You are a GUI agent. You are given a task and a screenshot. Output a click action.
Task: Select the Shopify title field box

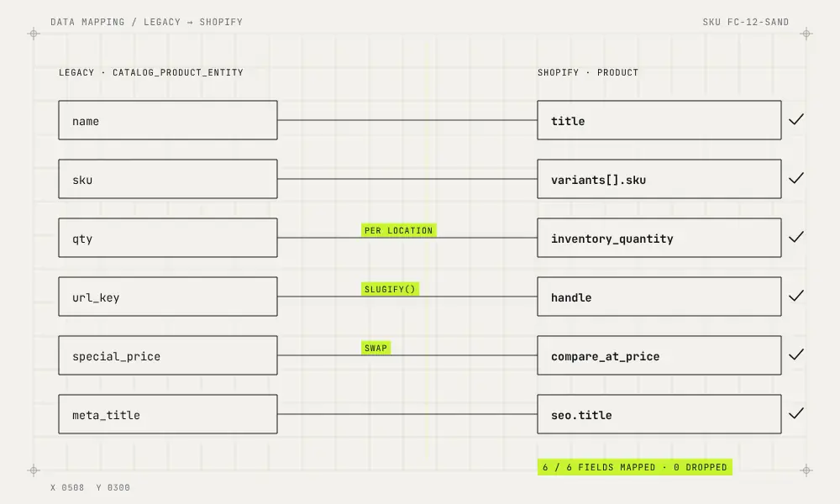point(659,120)
